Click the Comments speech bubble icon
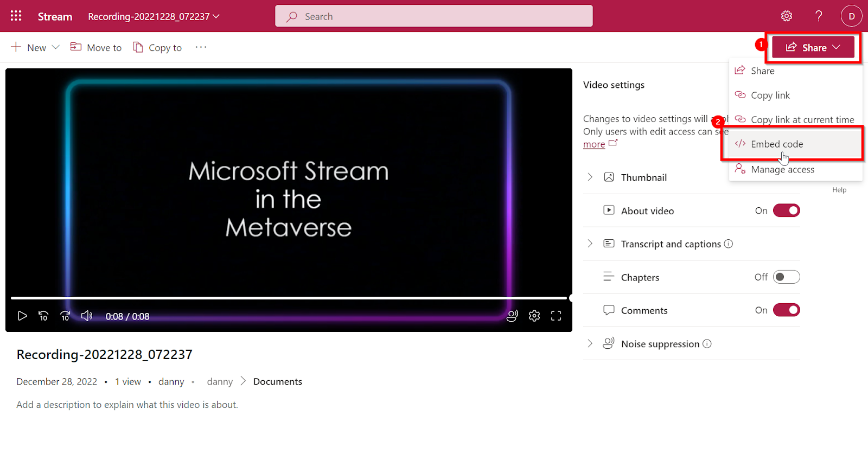Screen dimensions: 868x460 pos(609,310)
